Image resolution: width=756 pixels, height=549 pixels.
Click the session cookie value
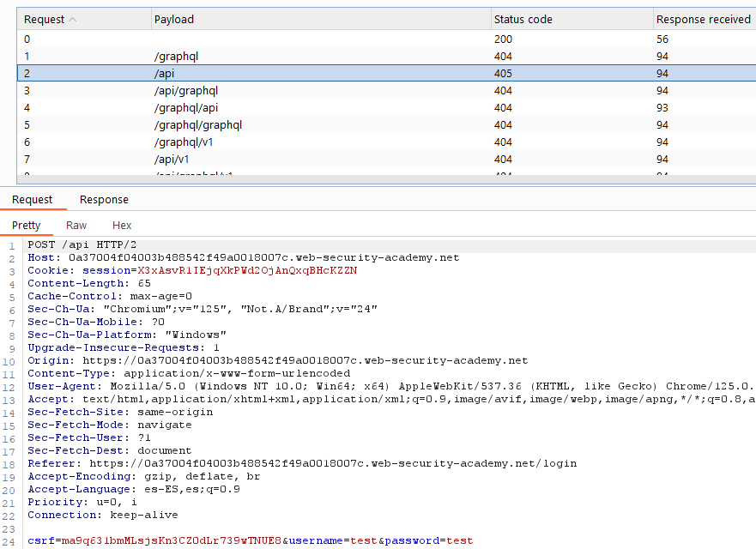point(247,271)
